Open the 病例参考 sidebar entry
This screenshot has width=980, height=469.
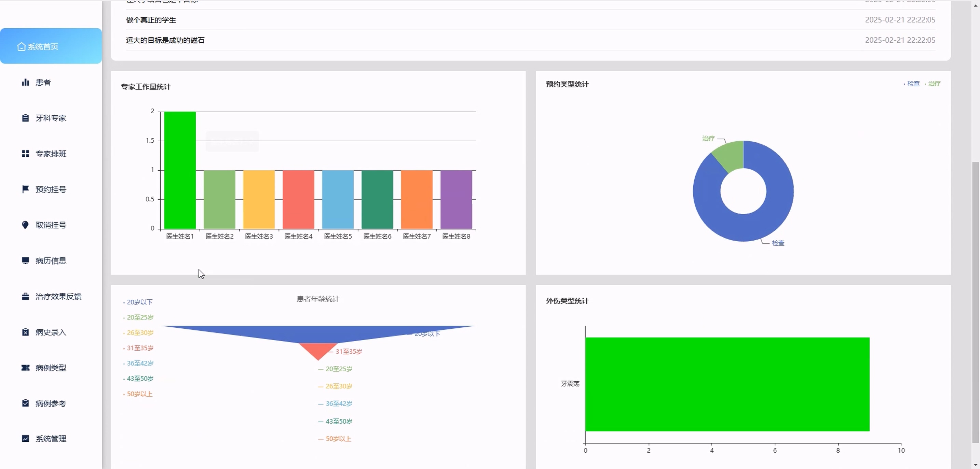click(x=51, y=403)
